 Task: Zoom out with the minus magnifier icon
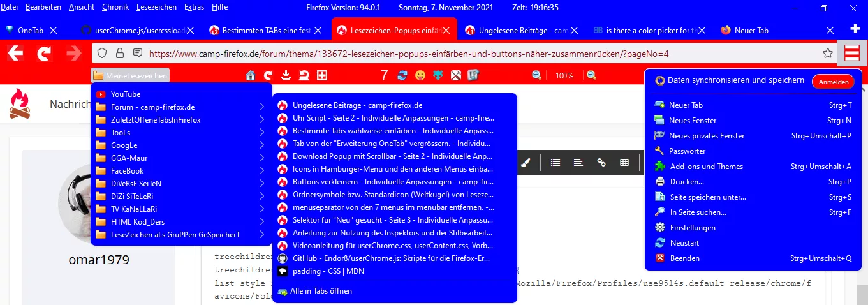(x=536, y=75)
